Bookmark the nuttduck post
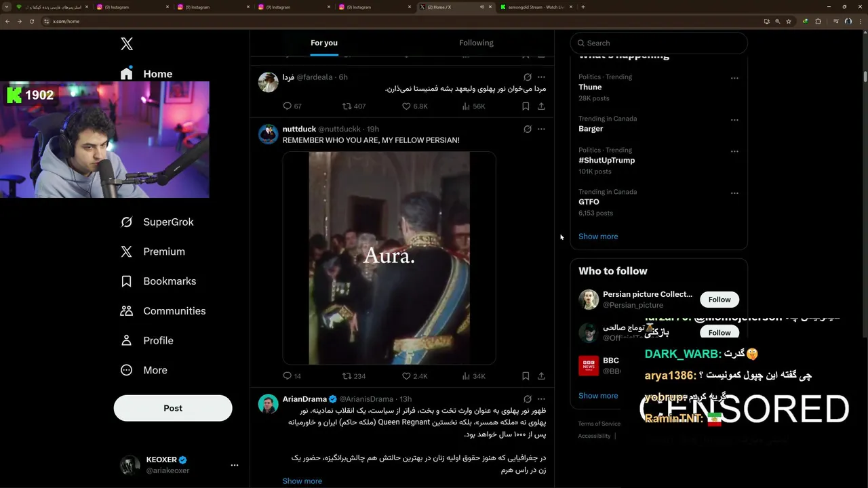Image resolution: width=868 pixels, height=488 pixels. point(526,376)
